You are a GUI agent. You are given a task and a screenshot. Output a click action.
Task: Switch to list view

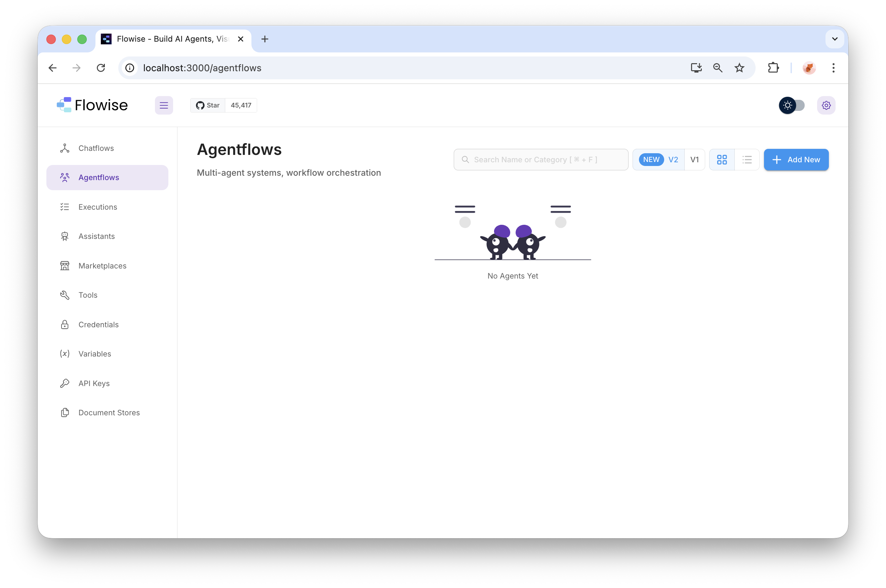coord(747,160)
